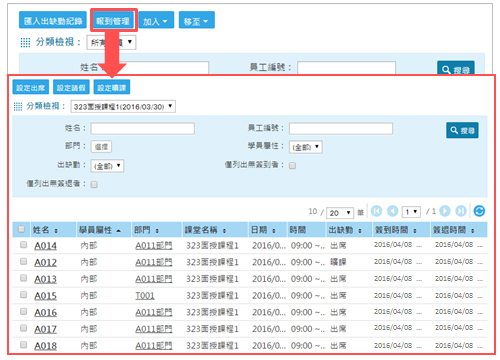500x360 pixels.
Task: Expand the 加入 dropdown button
Action: (156, 21)
